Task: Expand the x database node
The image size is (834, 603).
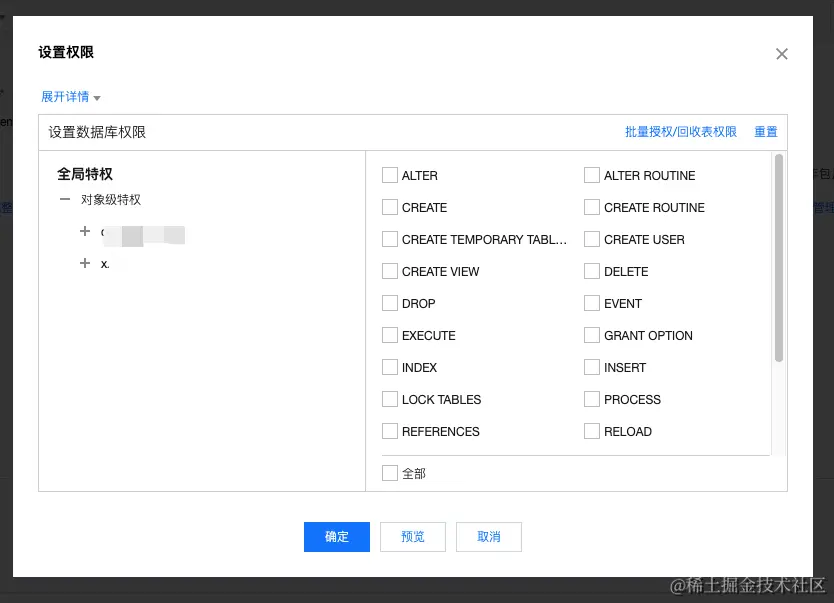Action: click(x=85, y=263)
